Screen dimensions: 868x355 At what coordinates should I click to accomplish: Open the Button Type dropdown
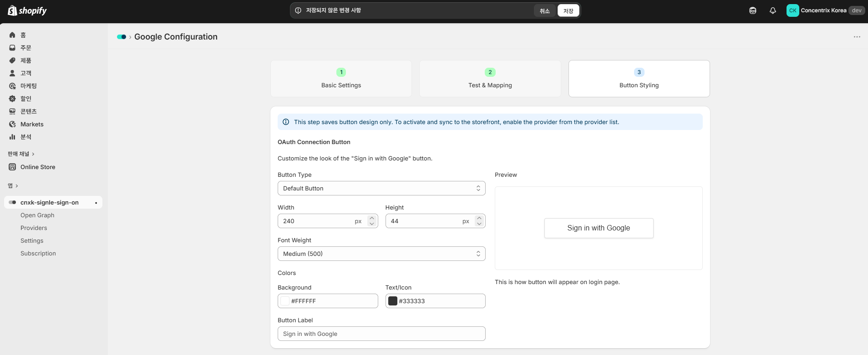pos(381,188)
